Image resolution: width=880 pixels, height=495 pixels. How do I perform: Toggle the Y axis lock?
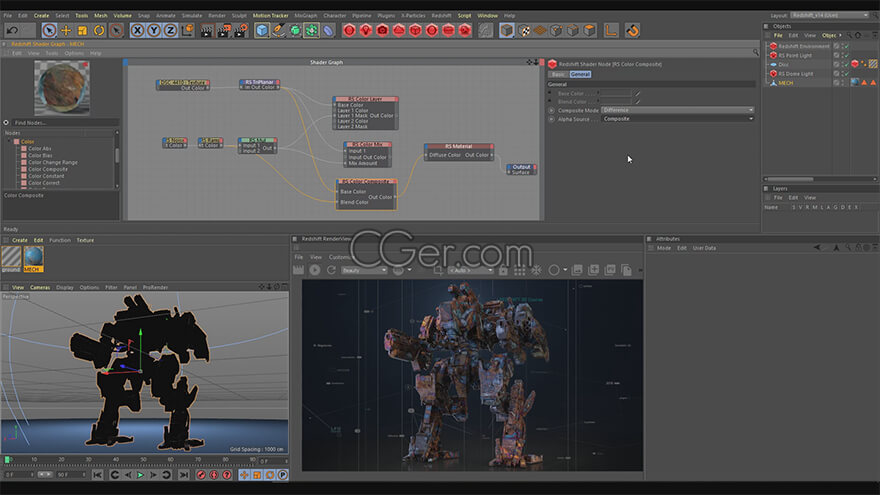pos(154,30)
